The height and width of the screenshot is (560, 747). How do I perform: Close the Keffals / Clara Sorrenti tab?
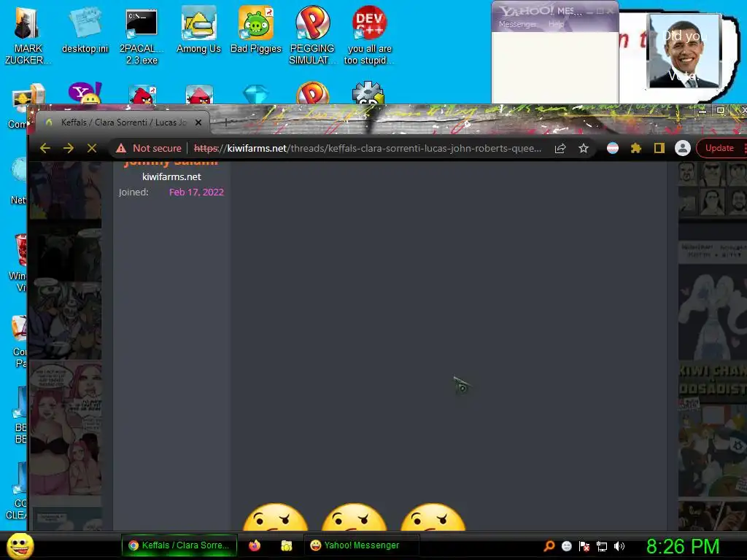198,122
